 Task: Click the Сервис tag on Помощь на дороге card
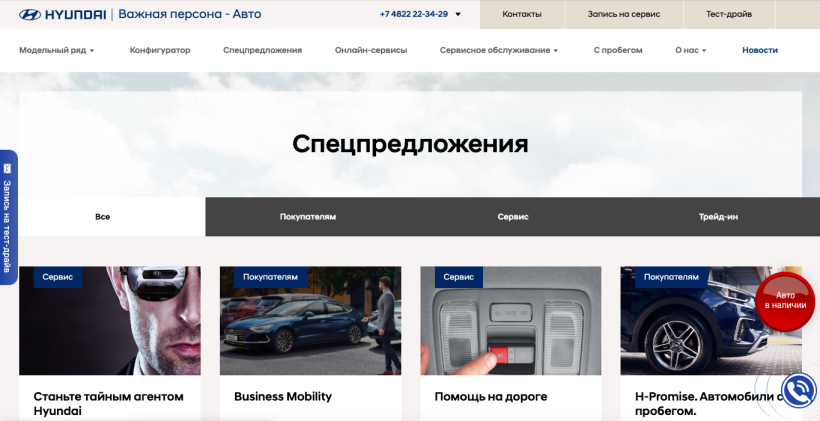click(459, 277)
